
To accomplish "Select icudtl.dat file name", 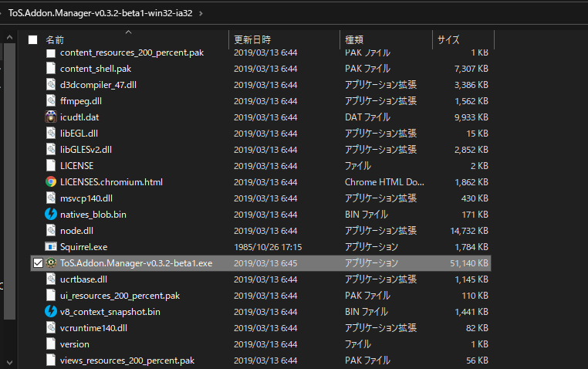I will click(x=79, y=117).
